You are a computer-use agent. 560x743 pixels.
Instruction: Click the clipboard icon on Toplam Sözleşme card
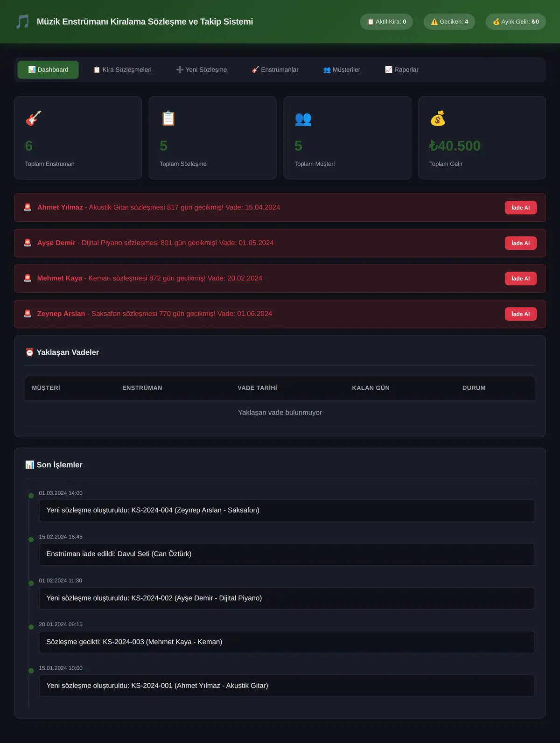point(168,119)
